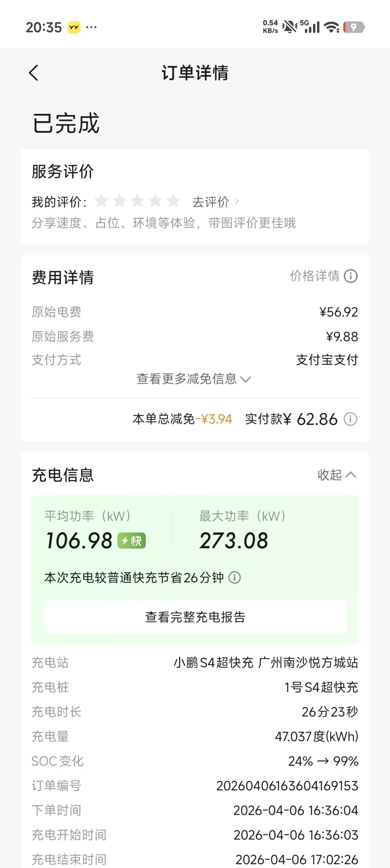Tap the order number 2026040616360416915З

point(287,786)
